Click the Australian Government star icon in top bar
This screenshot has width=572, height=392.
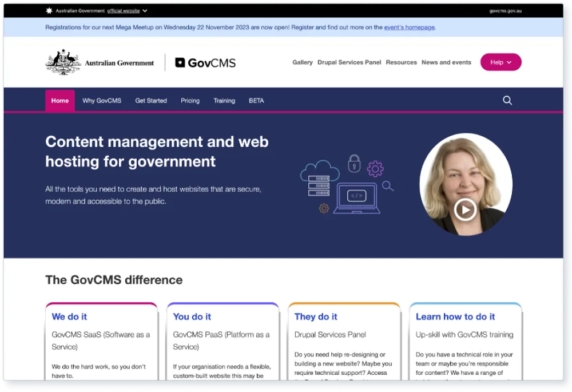click(49, 11)
